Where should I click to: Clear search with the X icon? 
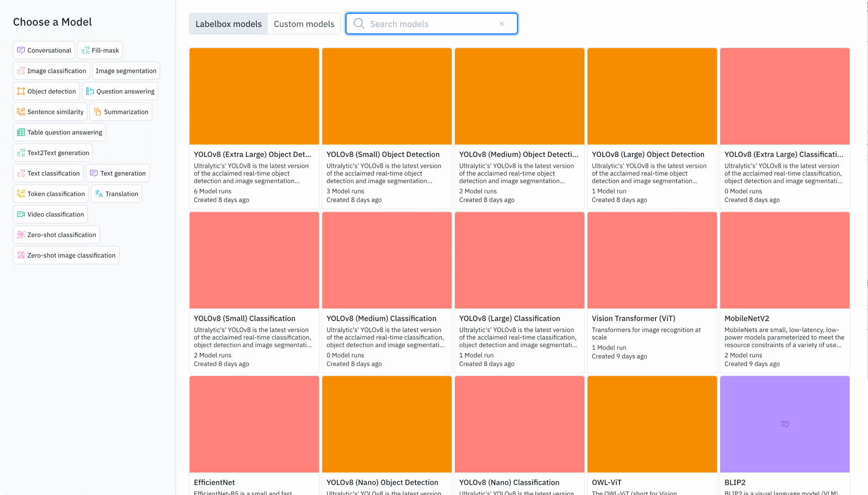(502, 24)
